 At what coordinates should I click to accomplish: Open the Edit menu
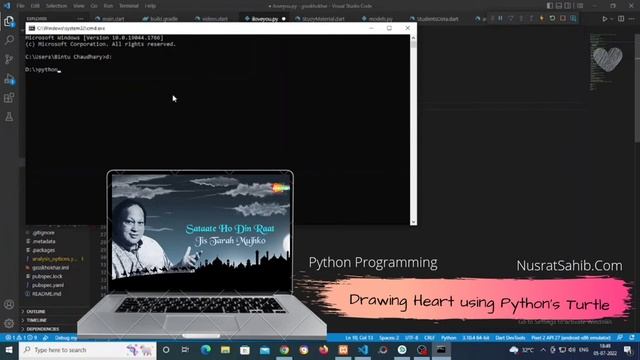(35, 6)
